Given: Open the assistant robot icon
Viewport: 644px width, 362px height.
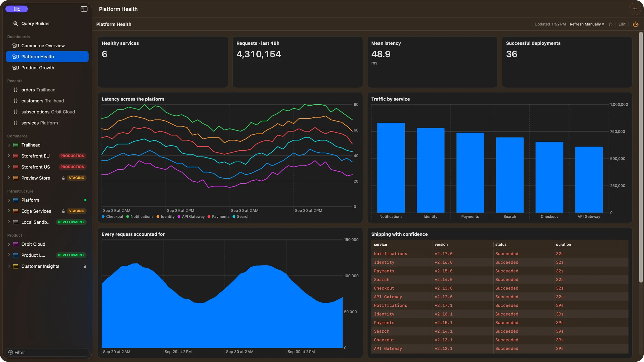Looking at the screenshot, I should [636, 24].
